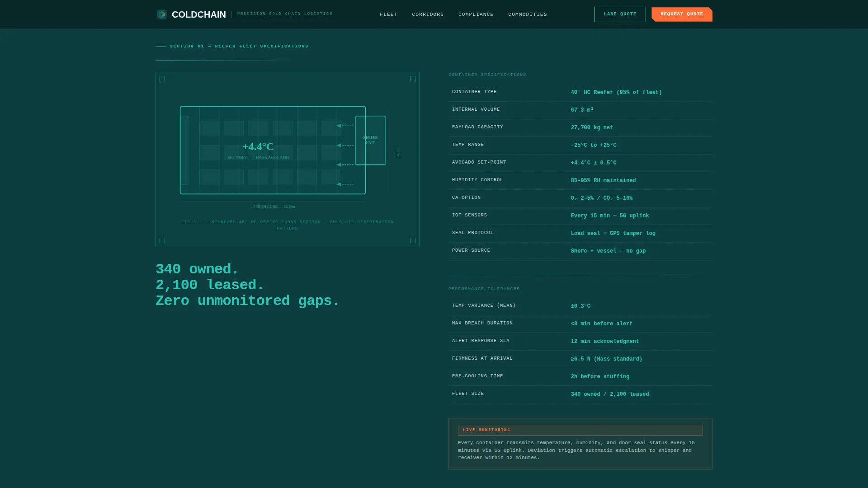Click the Reefer Unit box in diagram
The image size is (868, 488).
pyautogui.click(x=370, y=140)
